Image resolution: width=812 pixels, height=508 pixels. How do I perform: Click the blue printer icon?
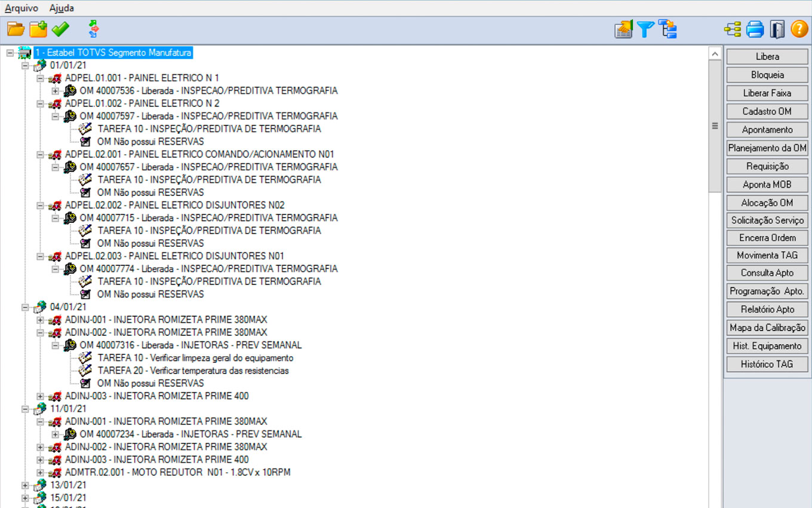coord(755,29)
